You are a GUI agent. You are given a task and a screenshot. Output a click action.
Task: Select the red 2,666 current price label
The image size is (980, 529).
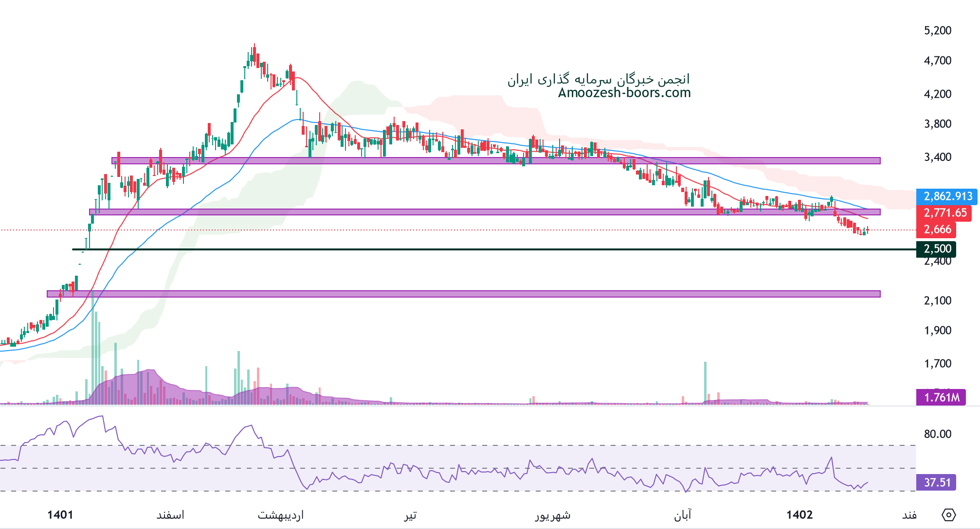[937, 229]
